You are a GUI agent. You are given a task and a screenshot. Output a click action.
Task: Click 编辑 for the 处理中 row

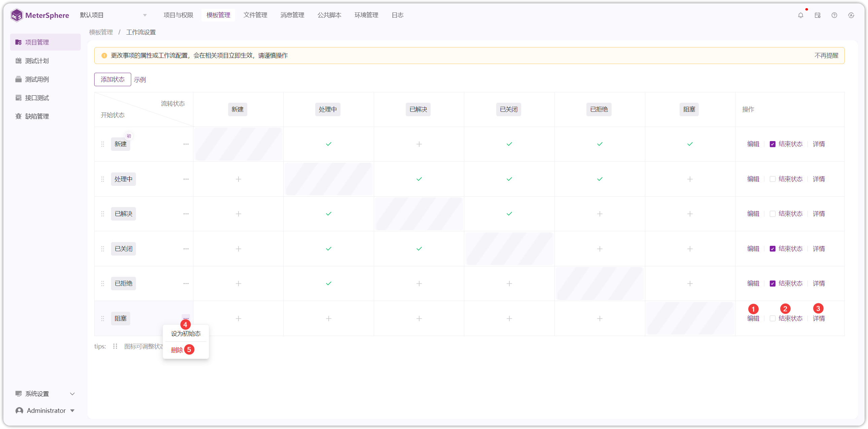click(x=753, y=179)
